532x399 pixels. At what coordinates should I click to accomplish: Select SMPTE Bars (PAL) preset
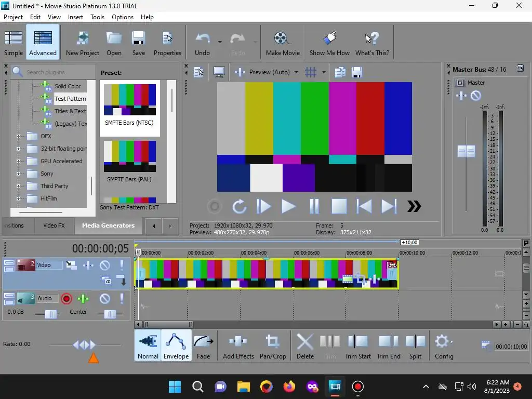129,162
